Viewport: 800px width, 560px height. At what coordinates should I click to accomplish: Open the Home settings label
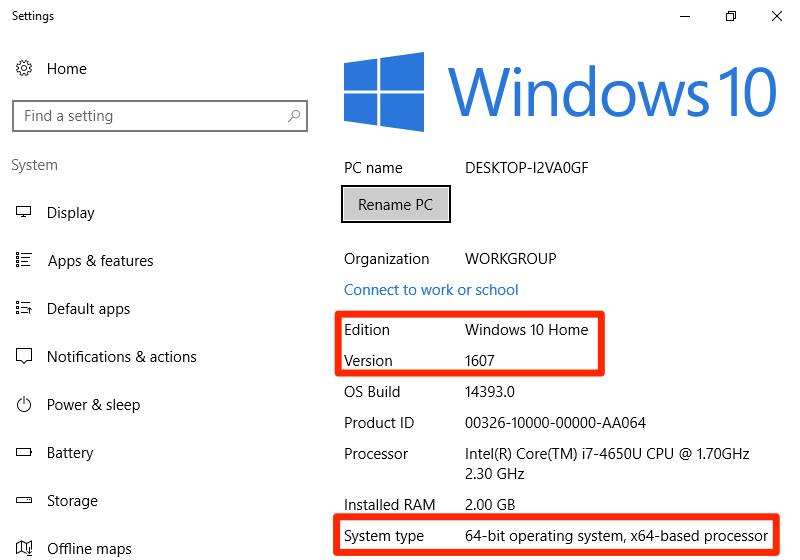pos(67,69)
